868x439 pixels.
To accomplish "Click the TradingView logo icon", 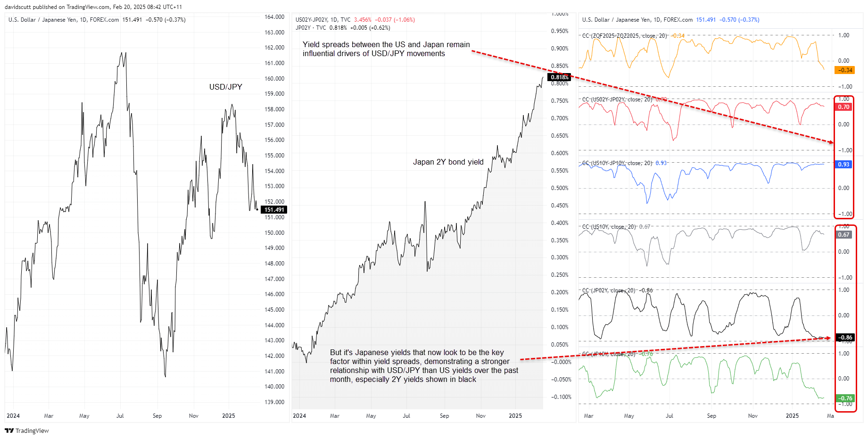I will click(x=9, y=431).
